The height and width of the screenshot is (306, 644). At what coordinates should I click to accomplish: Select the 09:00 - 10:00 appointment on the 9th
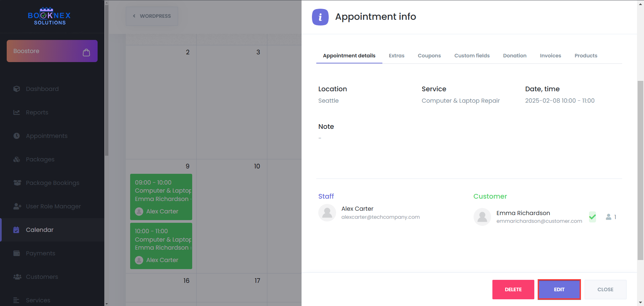point(161,197)
